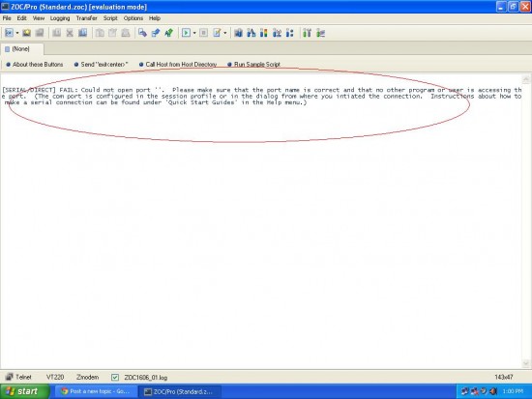The width and height of the screenshot is (532, 399).
Task: Open the Windows start menu
Action: (24, 391)
